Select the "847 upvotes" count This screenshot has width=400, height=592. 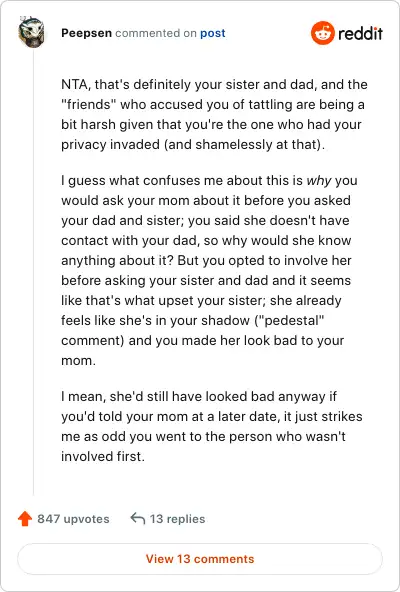[x=73, y=519]
